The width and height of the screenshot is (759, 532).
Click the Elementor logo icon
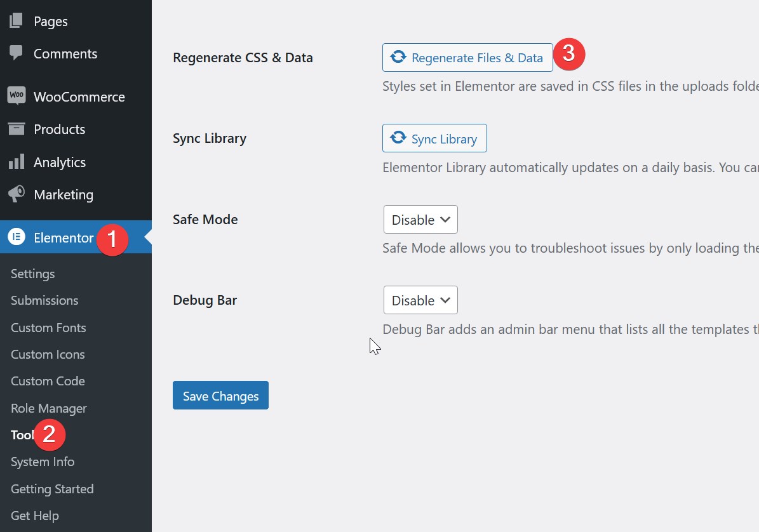(16, 237)
